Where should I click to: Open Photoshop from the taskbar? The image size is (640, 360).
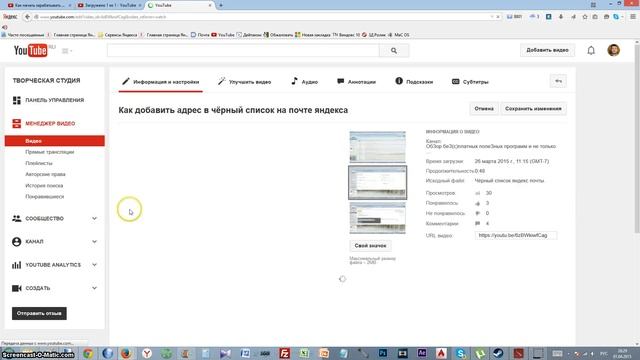tap(383, 353)
